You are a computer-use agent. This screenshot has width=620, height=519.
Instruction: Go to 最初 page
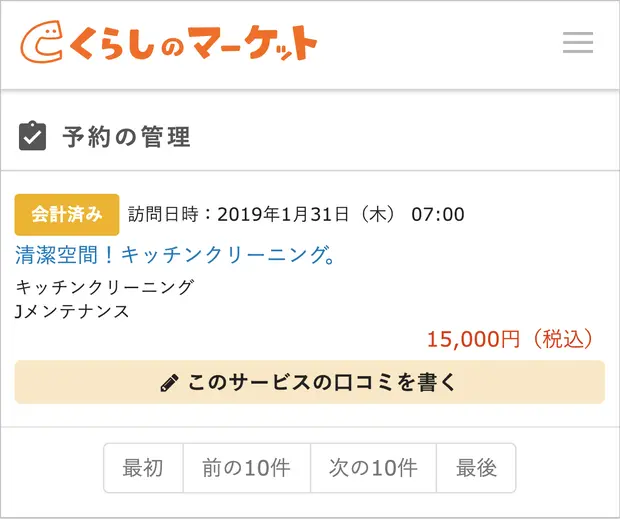point(143,468)
